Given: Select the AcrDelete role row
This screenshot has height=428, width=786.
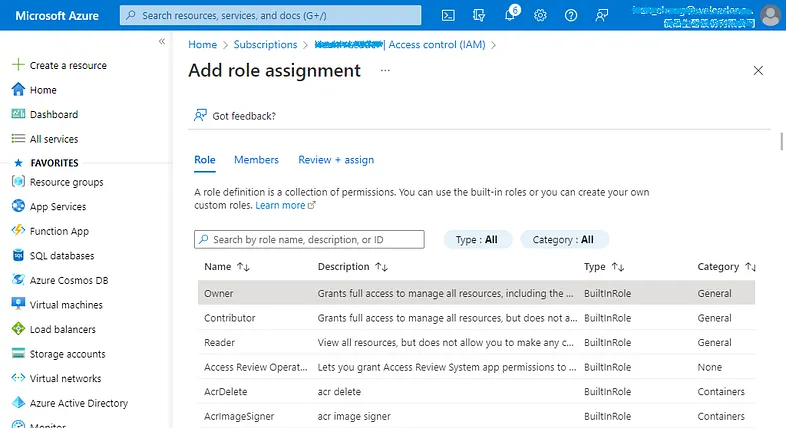Looking at the screenshot, I should click(x=477, y=391).
